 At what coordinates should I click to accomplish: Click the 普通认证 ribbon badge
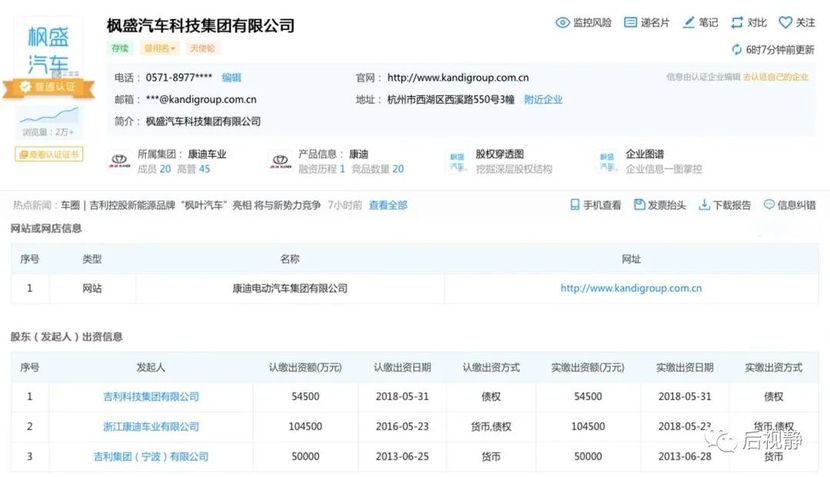pyautogui.click(x=49, y=87)
